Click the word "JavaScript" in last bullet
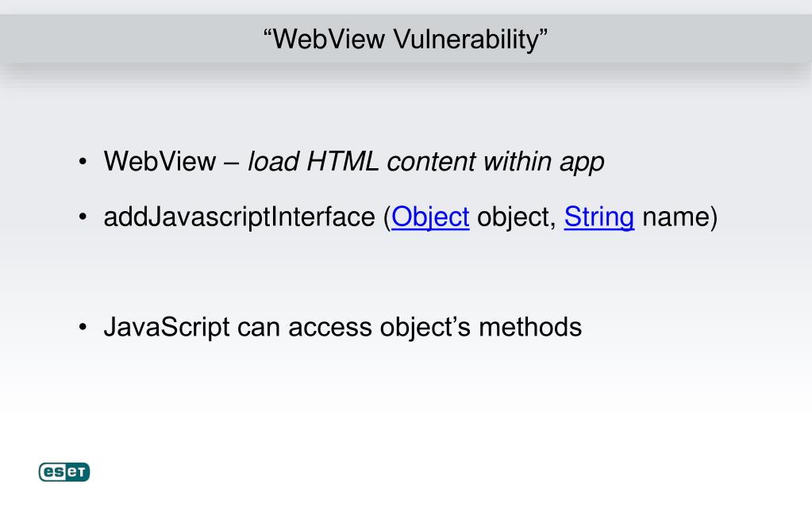The width and height of the screenshot is (812, 507). pos(167,328)
